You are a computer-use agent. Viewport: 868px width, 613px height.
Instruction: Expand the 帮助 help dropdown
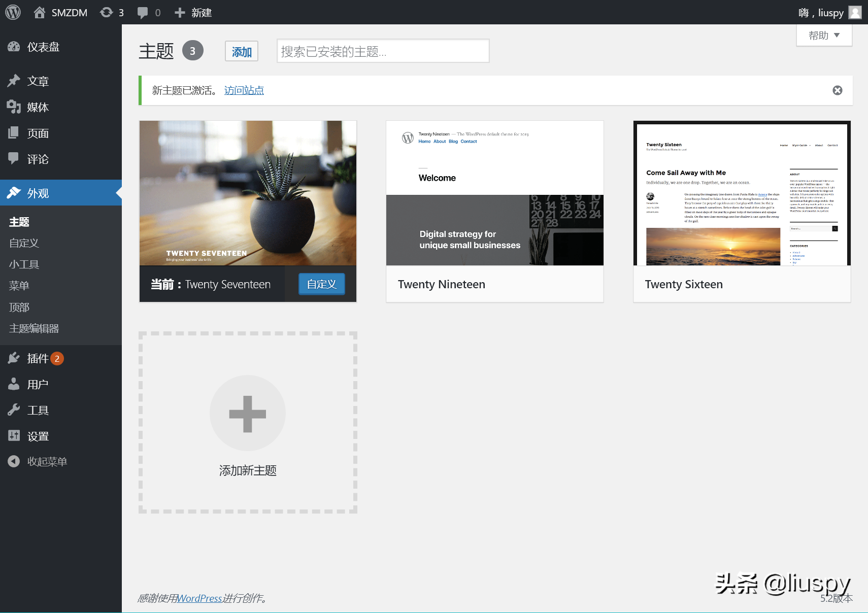click(824, 35)
